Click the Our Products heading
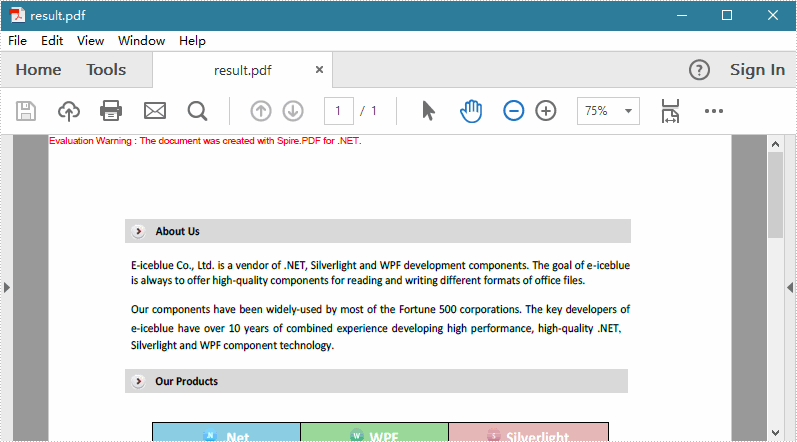The image size is (797, 442). [x=187, y=382]
